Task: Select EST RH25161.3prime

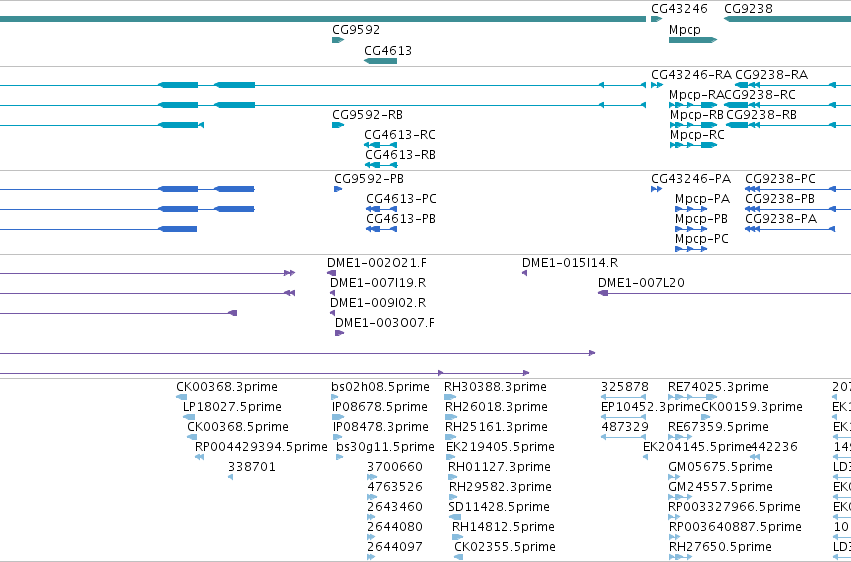Action: point(496,427)
